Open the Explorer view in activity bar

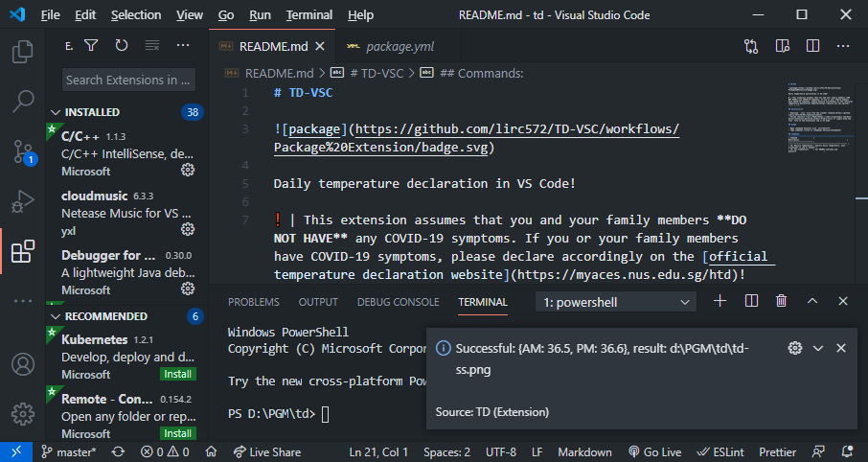point(23,52)
